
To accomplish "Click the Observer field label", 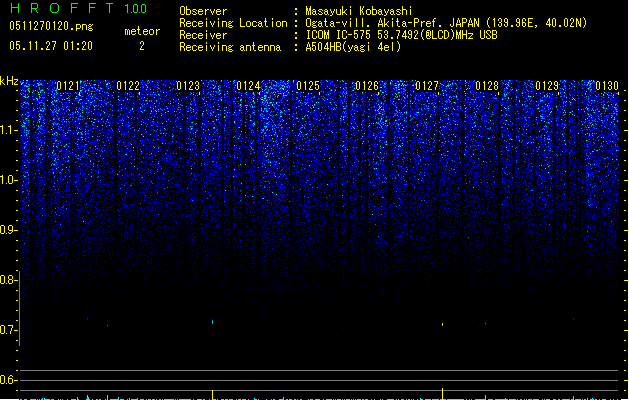I will (x=203, y=11).
